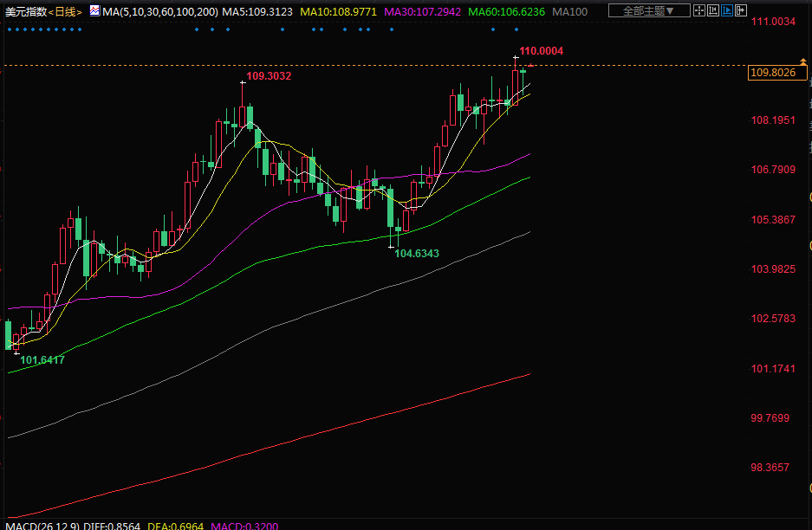Click the 美元指数 title label
This screenshot has height=530, width=812.
click(x=24, y=12)
